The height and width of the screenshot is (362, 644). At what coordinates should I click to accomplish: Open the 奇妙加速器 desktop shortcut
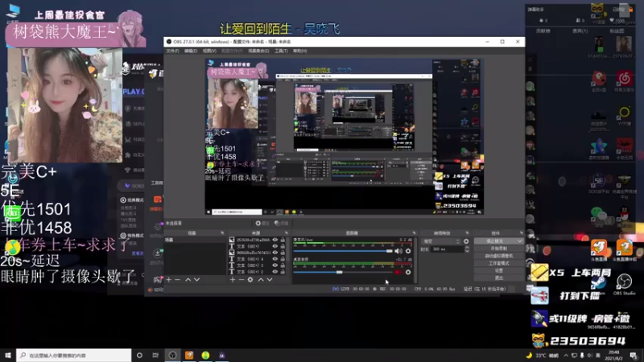coord(599,150)
